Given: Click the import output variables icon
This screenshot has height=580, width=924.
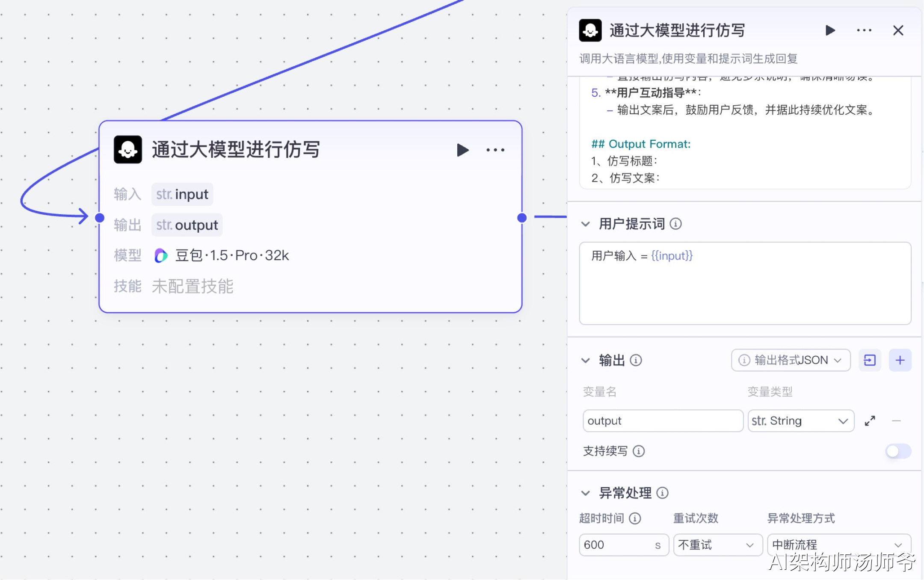Looking at the screenshot, I should (x=870, y=360).
